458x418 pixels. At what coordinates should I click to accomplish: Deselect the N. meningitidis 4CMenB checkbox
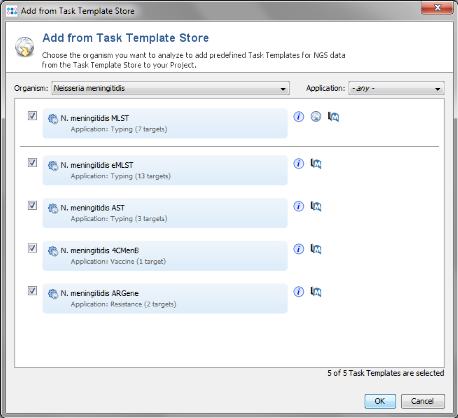[32, 248]
